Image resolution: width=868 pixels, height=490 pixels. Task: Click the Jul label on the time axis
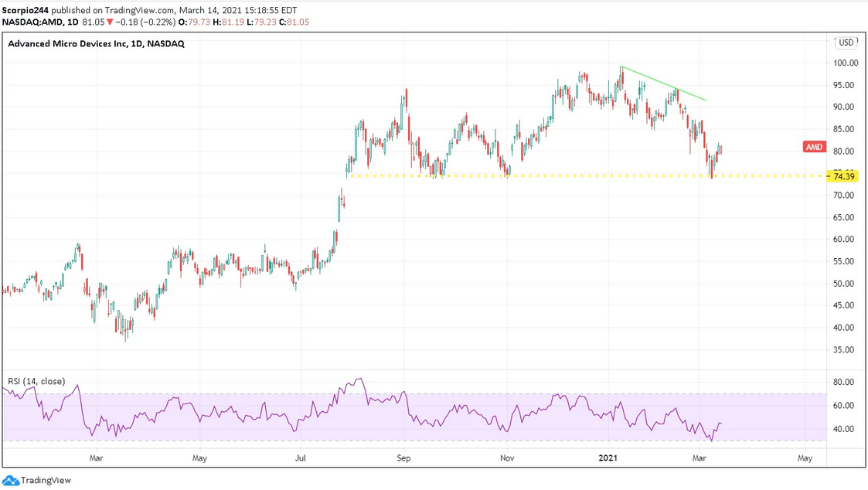click(301, 458)
